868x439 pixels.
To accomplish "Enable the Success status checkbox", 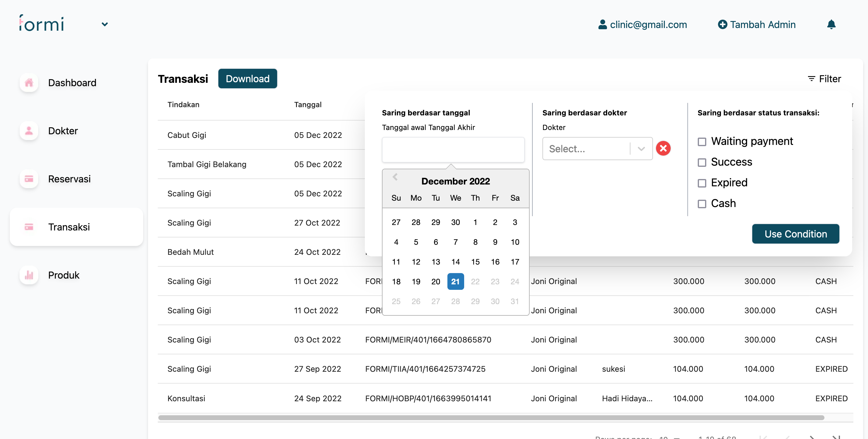I will [x=701, y=162].
